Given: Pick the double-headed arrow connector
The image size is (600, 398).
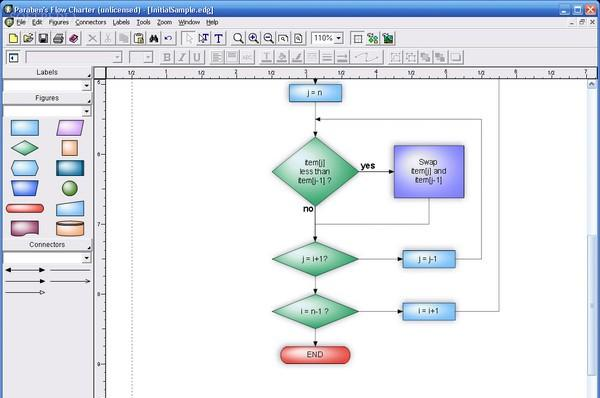Looking at the screenshot, I should coord(25,270).
